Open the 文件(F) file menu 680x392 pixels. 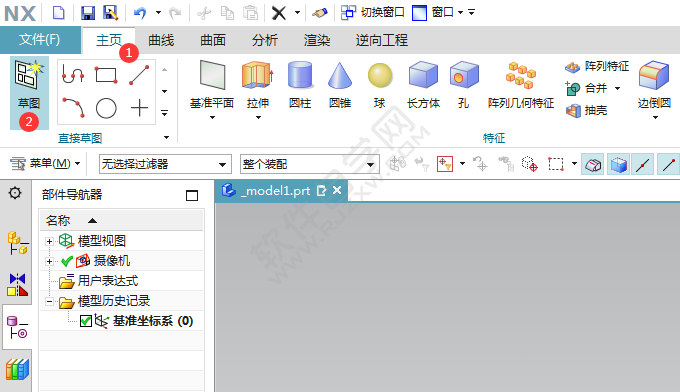coord(40,40)
